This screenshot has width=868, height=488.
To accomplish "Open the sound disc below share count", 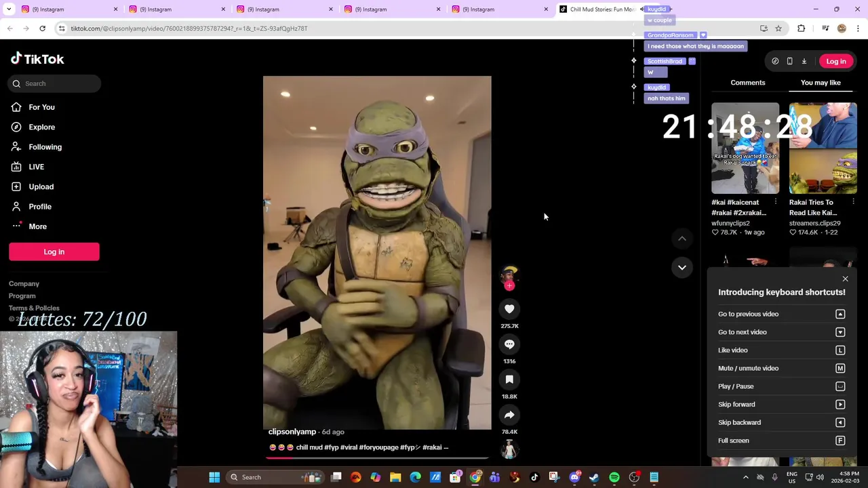I will click(x=509, y=449).
